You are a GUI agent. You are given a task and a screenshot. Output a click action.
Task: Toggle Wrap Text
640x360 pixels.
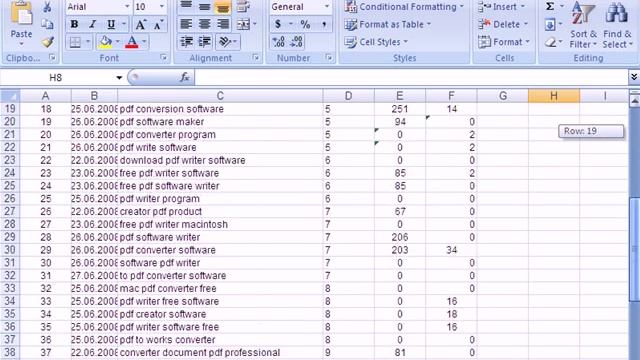point(244,6)
